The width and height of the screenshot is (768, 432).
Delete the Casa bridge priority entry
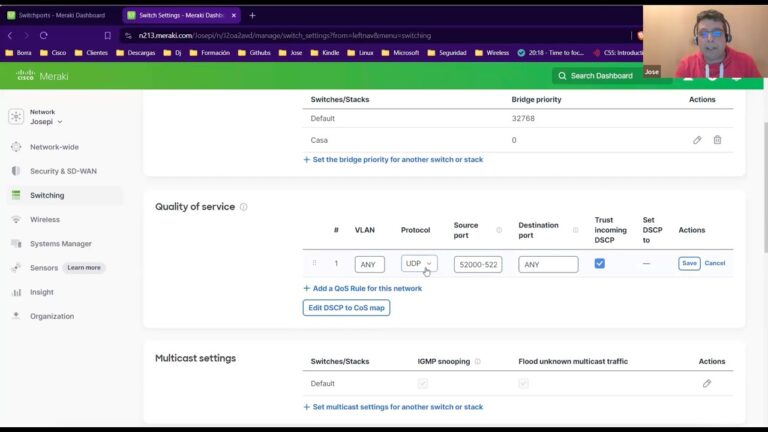[x=717, y=140]
